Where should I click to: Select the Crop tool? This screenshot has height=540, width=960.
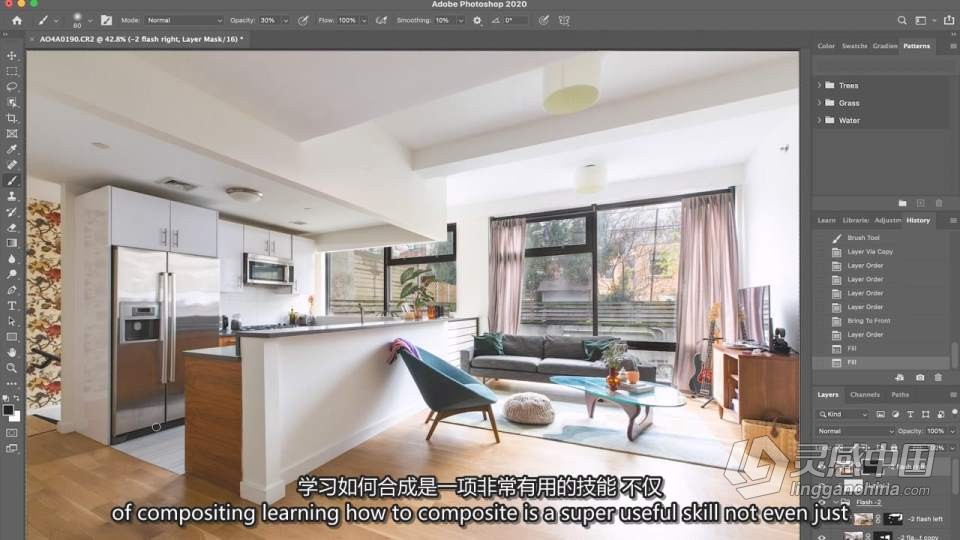[12, 118]
